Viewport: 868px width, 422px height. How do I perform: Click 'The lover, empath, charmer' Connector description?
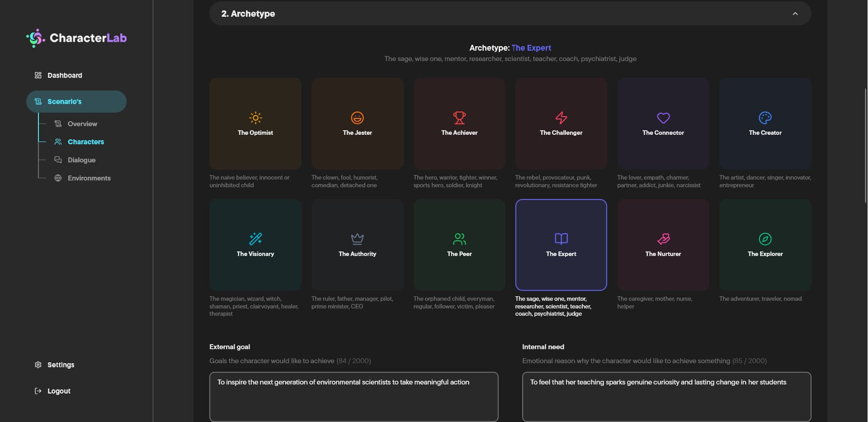659,181
